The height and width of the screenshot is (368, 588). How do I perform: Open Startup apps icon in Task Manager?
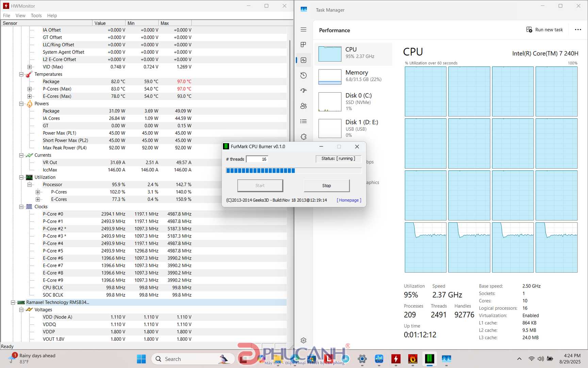304,91
